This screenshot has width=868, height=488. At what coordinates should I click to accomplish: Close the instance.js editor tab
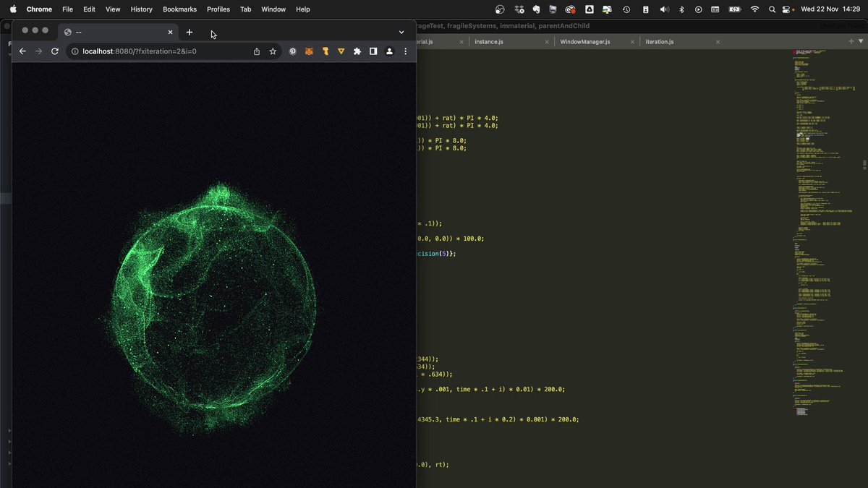(545, 42)
